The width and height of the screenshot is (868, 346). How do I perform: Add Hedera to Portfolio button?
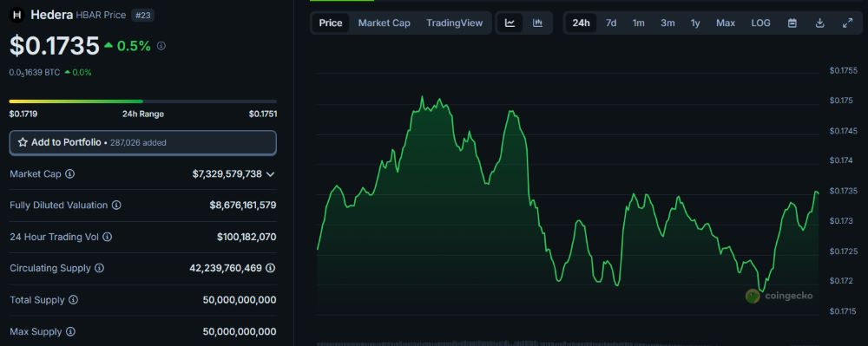[143, 142]
